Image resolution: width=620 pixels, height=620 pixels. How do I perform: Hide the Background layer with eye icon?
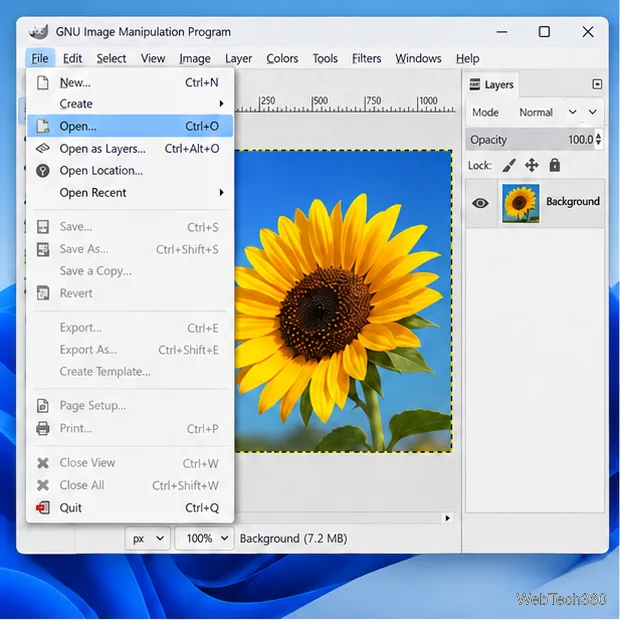[x=480, y=203]
